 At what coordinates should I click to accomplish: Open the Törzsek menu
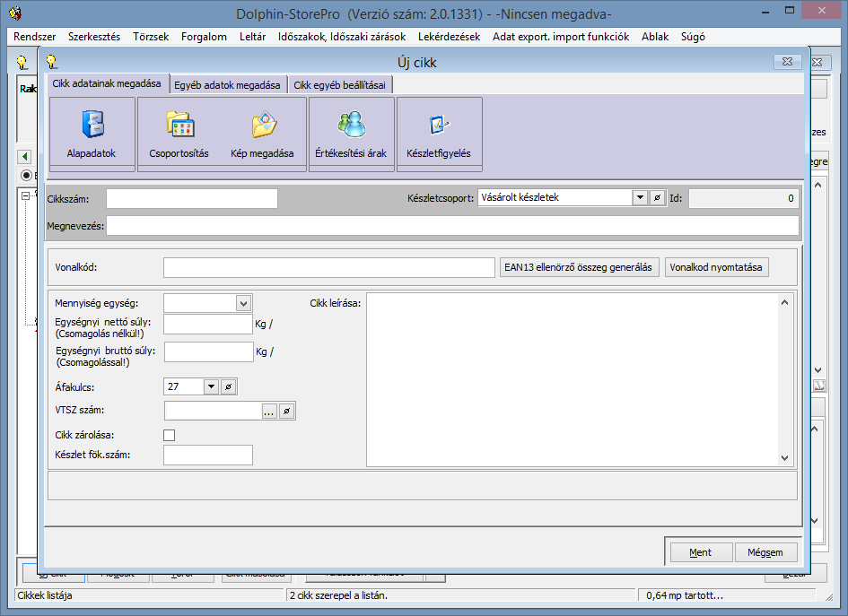coord(151,37)
